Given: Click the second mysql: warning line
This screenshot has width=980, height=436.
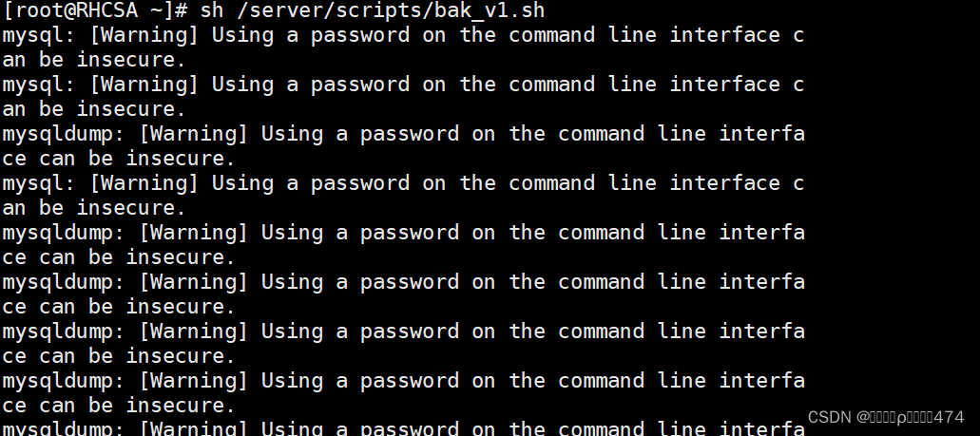Looking at the screenshot, I should click(403, 85).
